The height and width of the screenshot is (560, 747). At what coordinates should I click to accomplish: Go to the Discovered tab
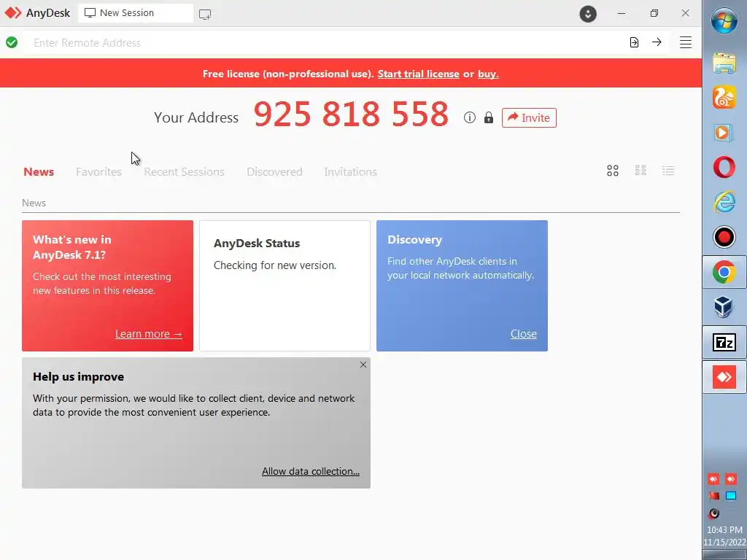tap(274, 171)
